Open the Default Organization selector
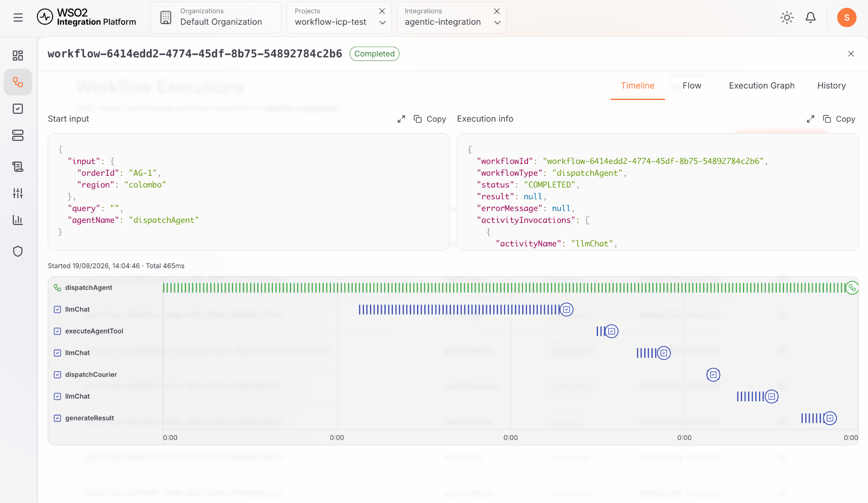The width and height of the screenshot is (868, 503). [x=216, y=17]
